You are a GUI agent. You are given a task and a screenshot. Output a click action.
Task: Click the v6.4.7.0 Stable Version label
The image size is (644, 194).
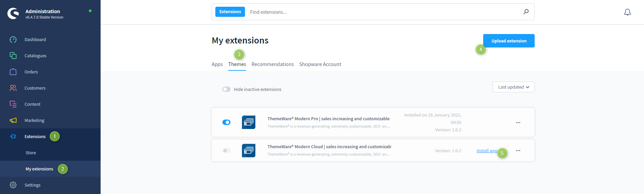[x=44, y=17]
